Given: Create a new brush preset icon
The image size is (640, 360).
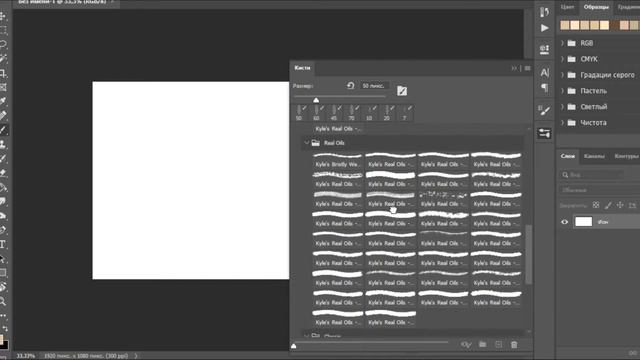Looking at the screenshot, I should click(x=498, y=345).
